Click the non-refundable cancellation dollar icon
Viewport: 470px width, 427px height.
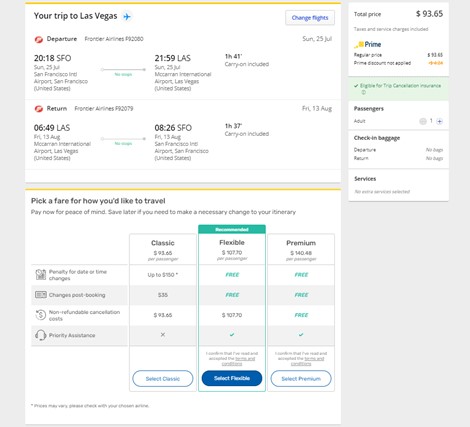[x=41, y=315]
